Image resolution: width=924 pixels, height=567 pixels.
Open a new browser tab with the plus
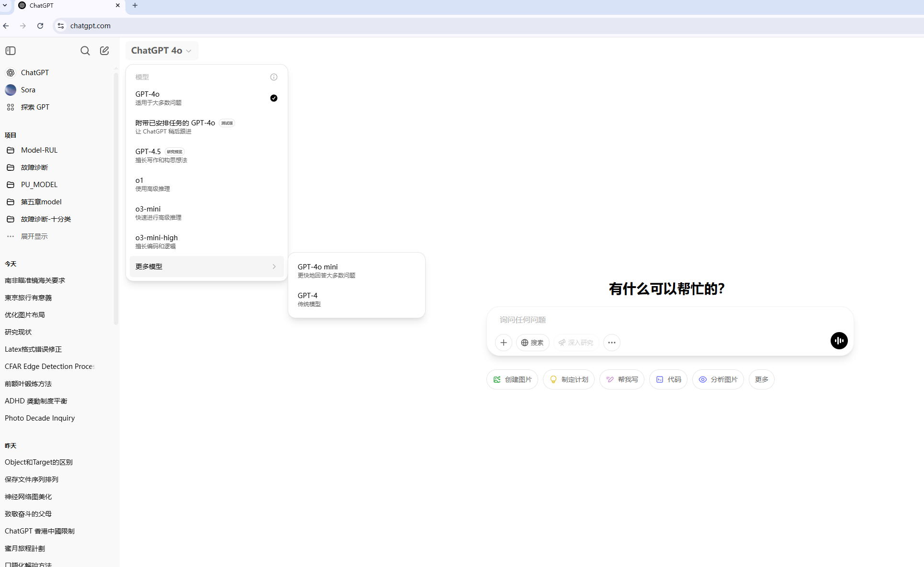(135, 5)
